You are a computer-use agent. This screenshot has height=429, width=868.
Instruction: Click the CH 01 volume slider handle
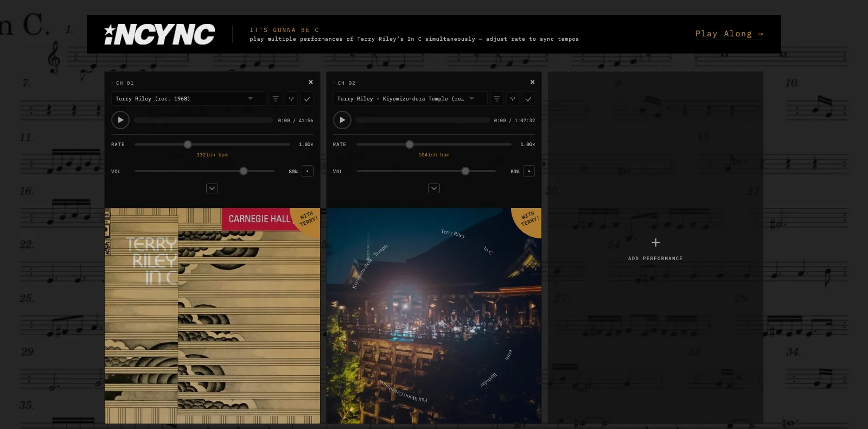tap(244, 171)
